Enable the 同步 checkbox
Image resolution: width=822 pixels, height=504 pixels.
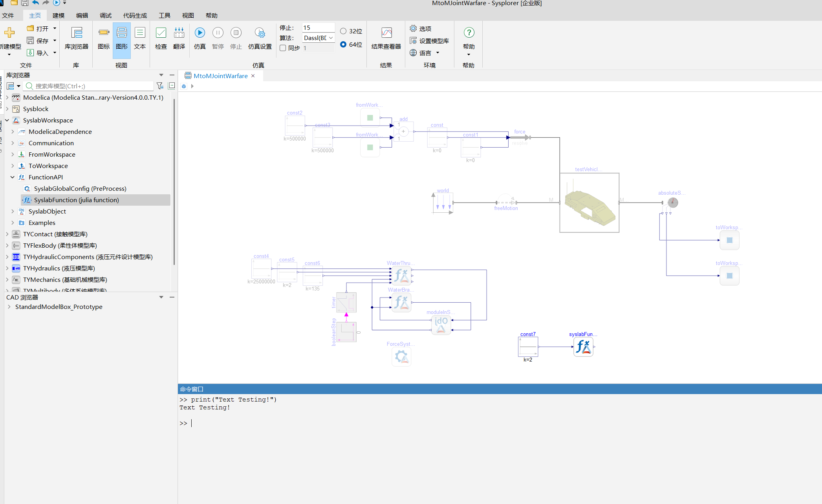coord(283,48)
